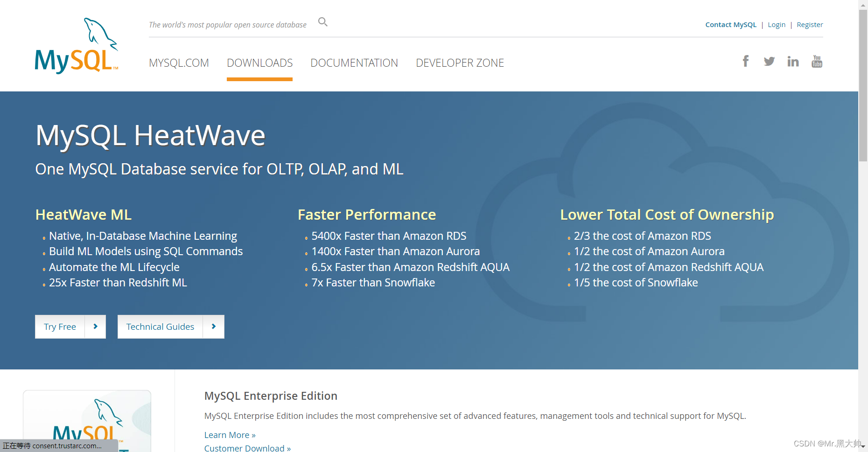The height and width of the screenshot is (452, 868).
Task: Click the MySQL dolphin logo in header
Action: tap(77, 45)
